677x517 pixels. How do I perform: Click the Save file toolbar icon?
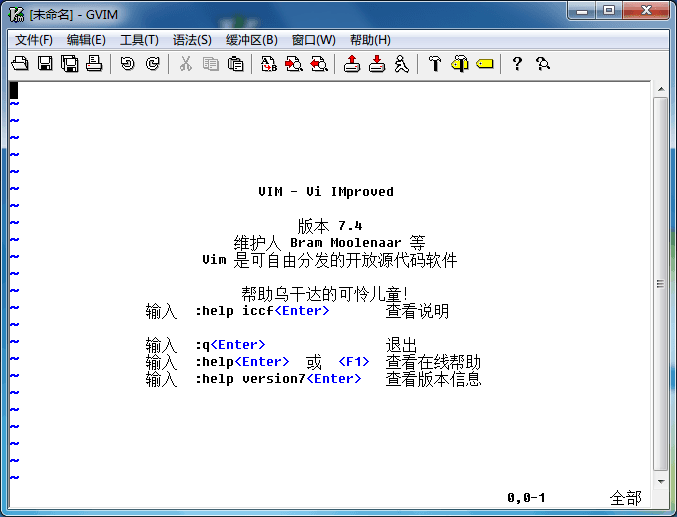tap(45, 64)
